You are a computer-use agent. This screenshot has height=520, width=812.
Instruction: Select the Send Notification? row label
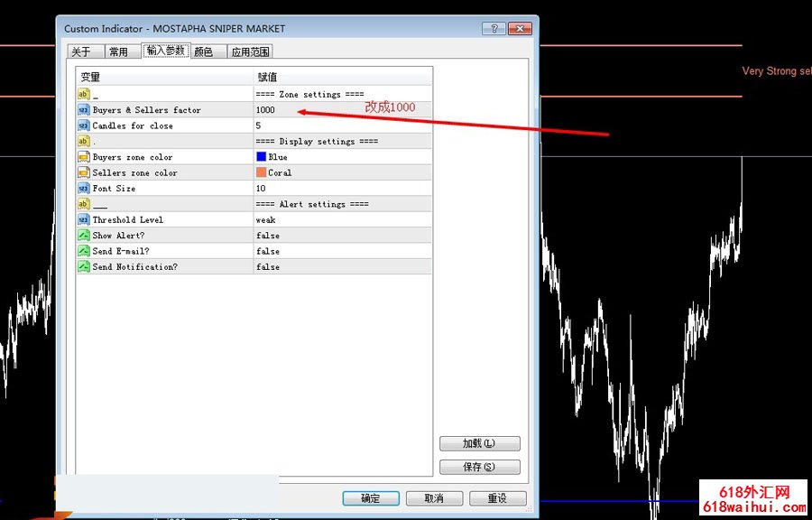[134, 267]
